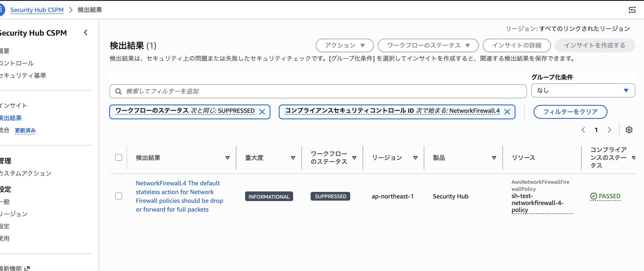Open table preferences gear icon
Image resolution: width=644 pixels, height=271 pixels.
629,130
